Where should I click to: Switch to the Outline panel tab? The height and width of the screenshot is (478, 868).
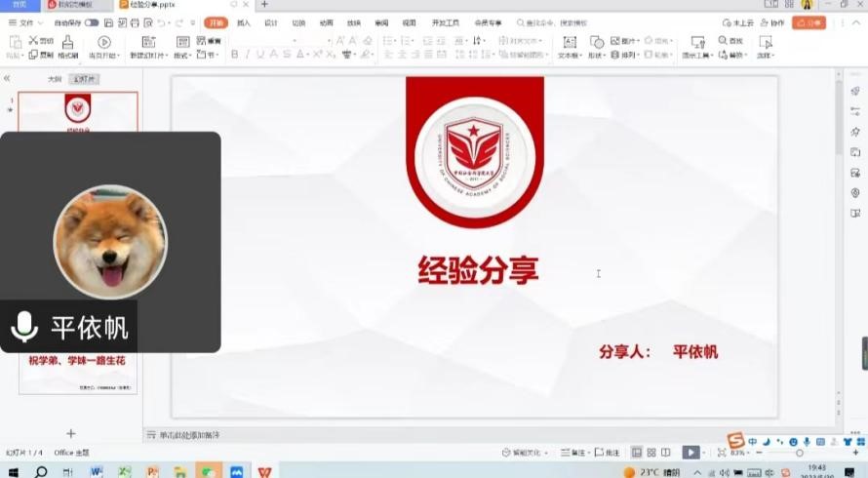coord(55,79)
